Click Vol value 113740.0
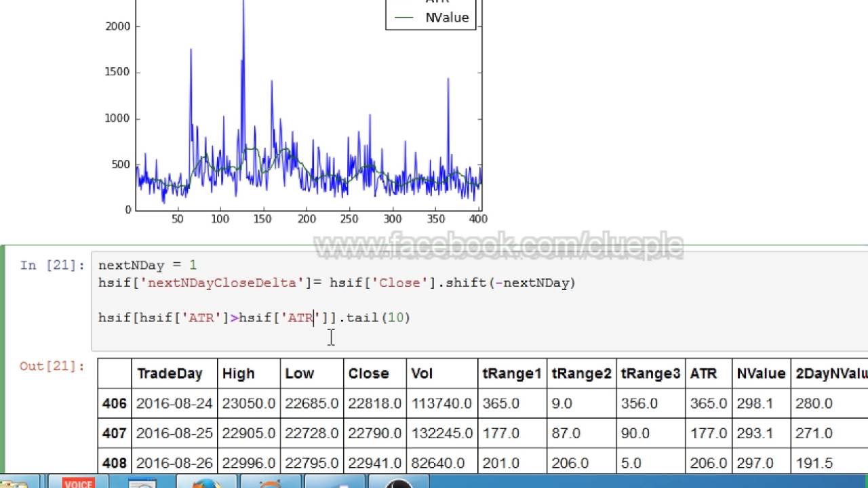868x488 pixels. click(442, 403)
